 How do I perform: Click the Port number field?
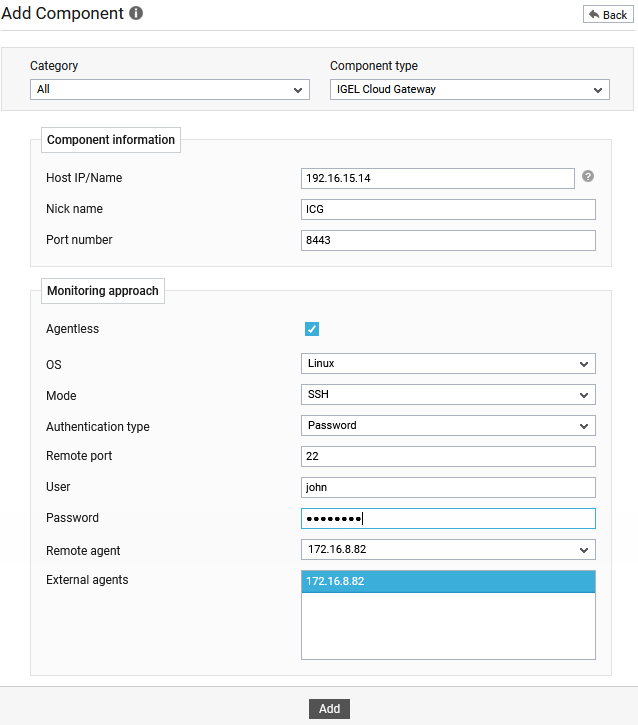point(448,240)
